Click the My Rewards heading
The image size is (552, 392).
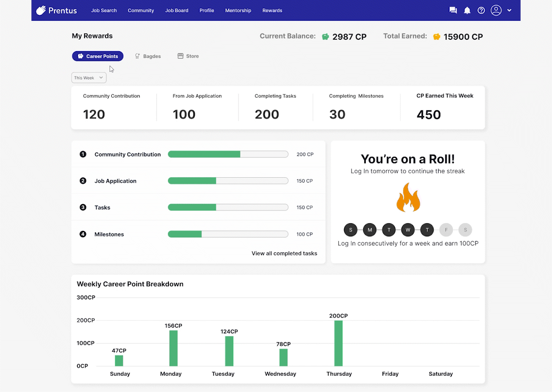pyautogui.click(x=92, y=36)
